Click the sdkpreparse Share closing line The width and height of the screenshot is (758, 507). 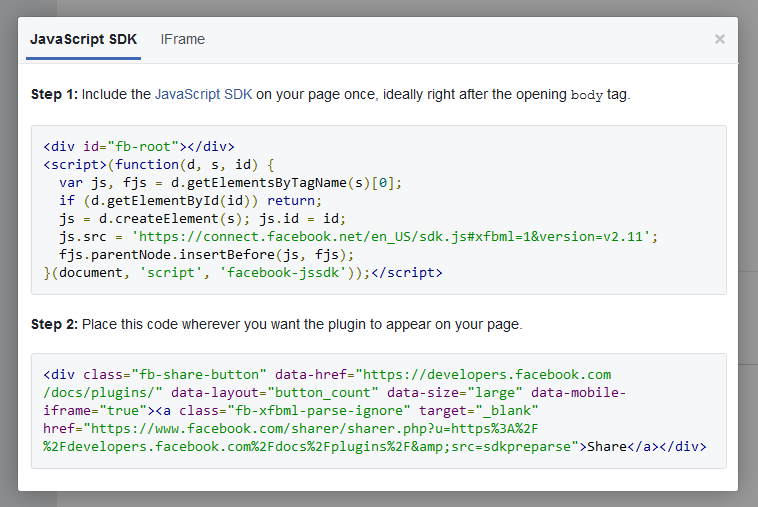click(x=375, y=447)
